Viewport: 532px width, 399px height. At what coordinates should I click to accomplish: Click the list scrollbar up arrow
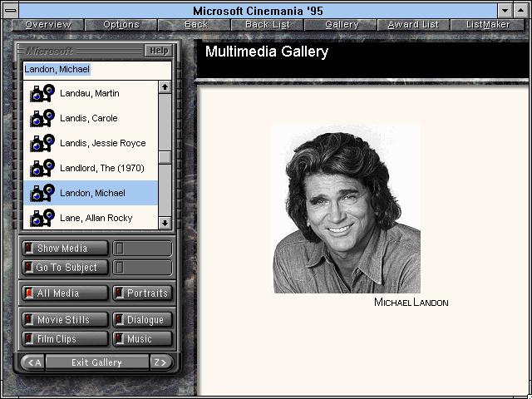165,87
